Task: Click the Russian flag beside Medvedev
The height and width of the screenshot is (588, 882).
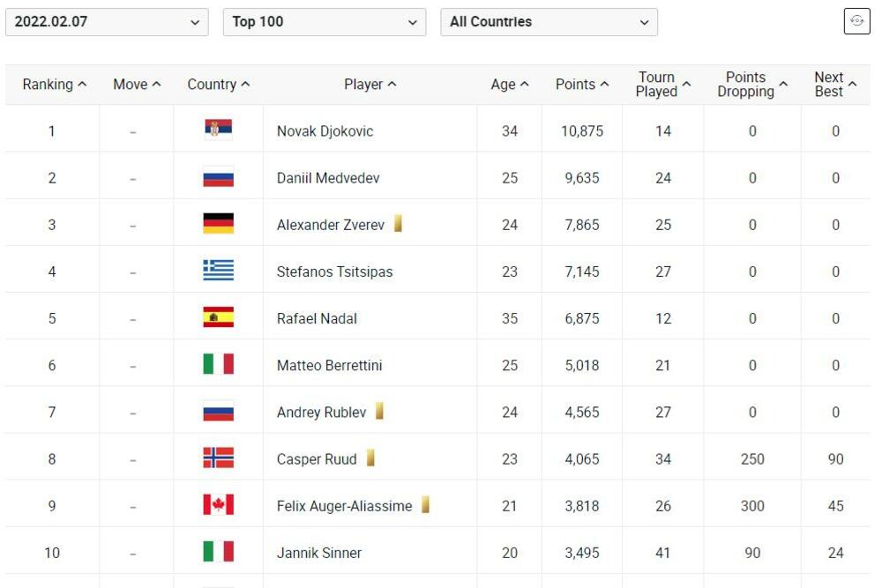Action: pos(217,177)
